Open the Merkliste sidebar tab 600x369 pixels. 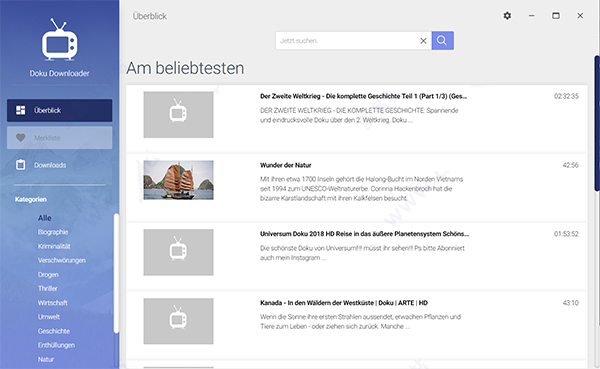(x=59, y=138)
